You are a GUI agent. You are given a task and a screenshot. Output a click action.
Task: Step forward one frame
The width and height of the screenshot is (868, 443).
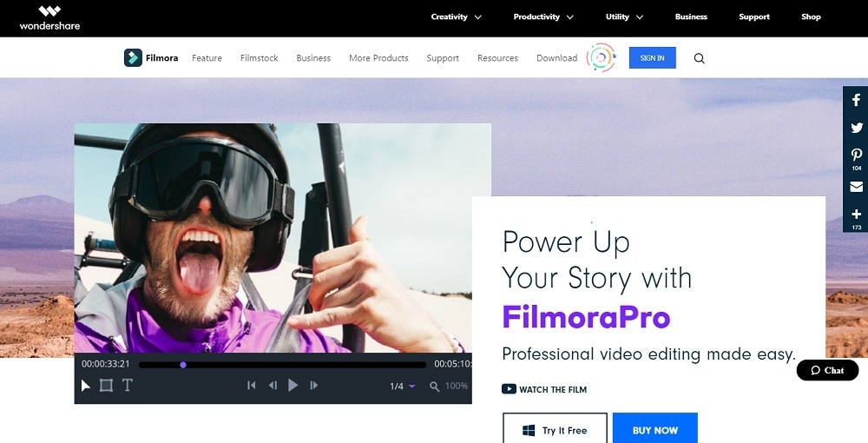click(x=314, y=386)
